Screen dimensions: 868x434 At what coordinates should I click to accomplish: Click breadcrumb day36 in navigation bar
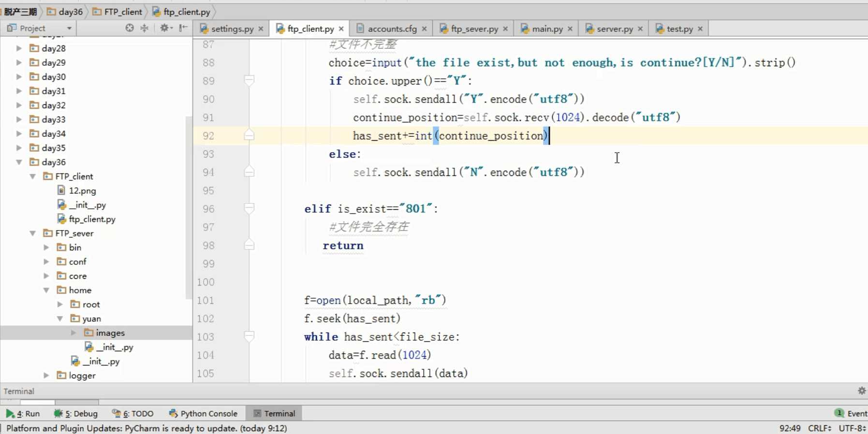click(65, 12)
